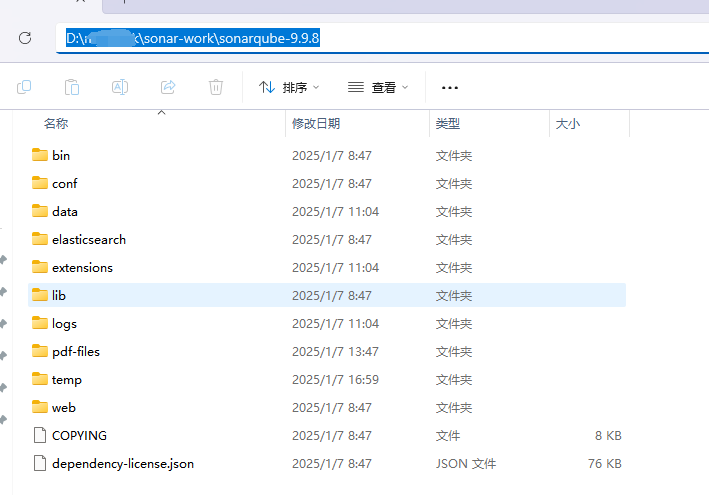
Task: Click the 2025/1/7 16:59 date of temp
Action: (x=335, y=380)
